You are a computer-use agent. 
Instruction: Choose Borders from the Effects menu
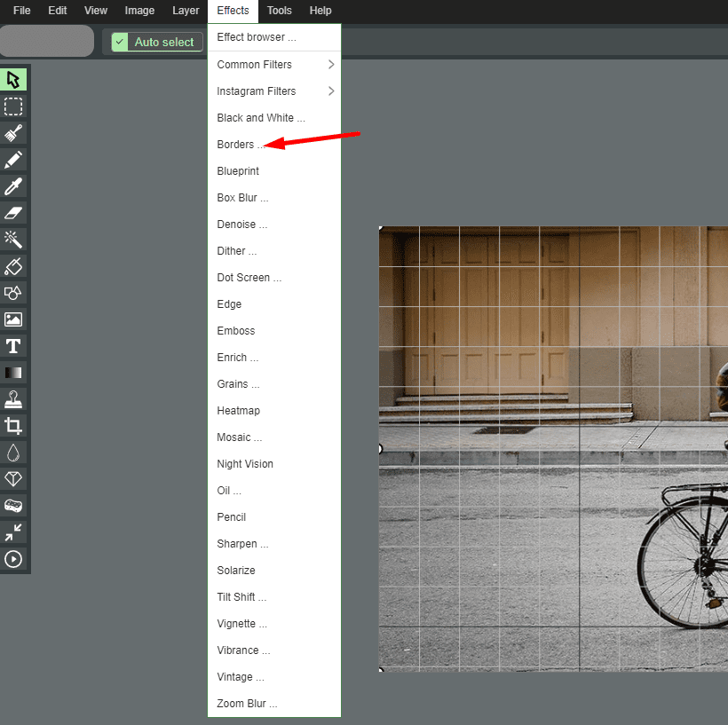pyautogui.click(x=240, y=145)
